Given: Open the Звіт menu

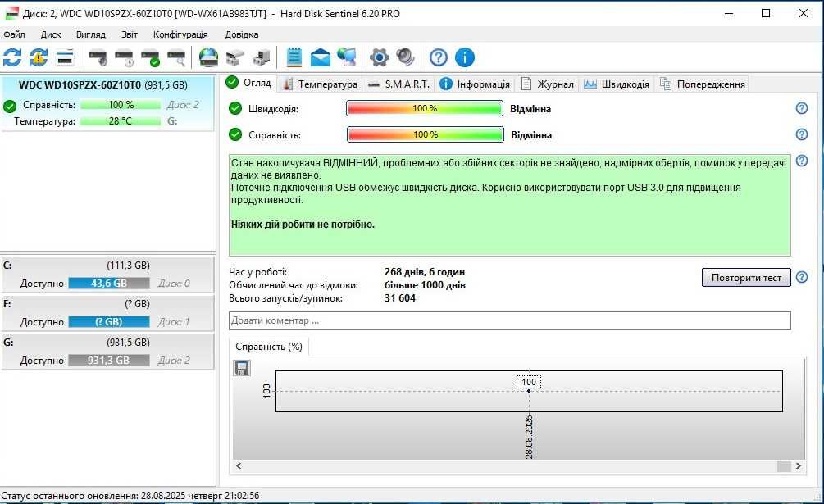Looking at the screenshot, I should [130, 34].
